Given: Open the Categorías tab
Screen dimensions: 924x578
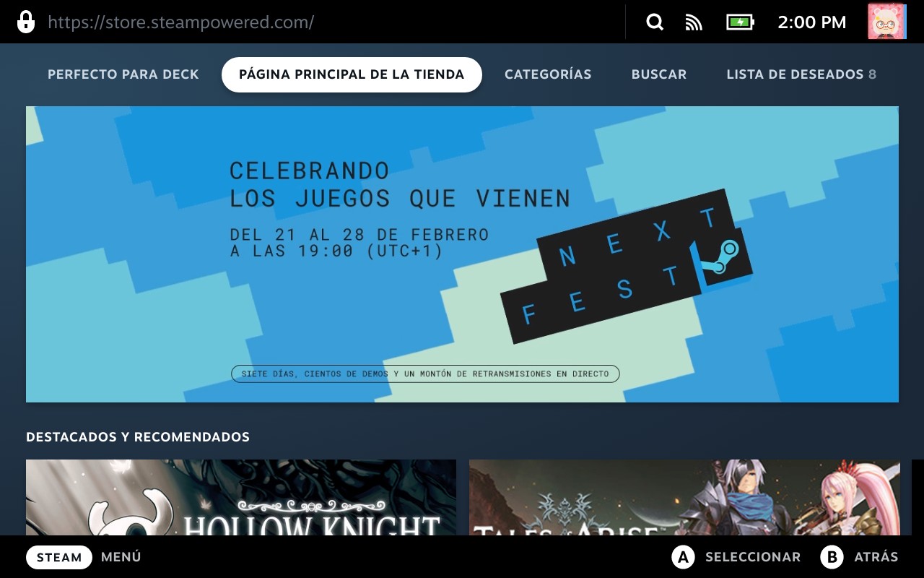Looking at the screenshot, I should pos(548,74).
